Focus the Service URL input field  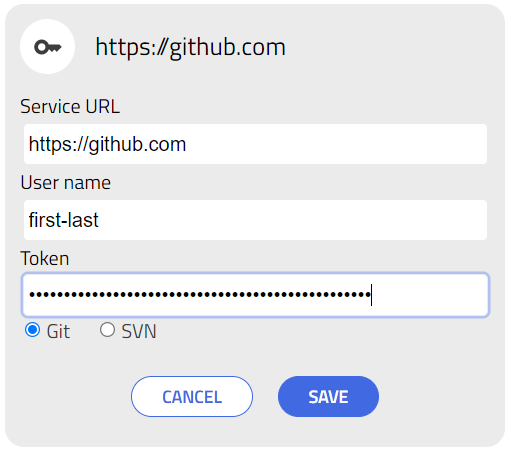coord(255,144)
